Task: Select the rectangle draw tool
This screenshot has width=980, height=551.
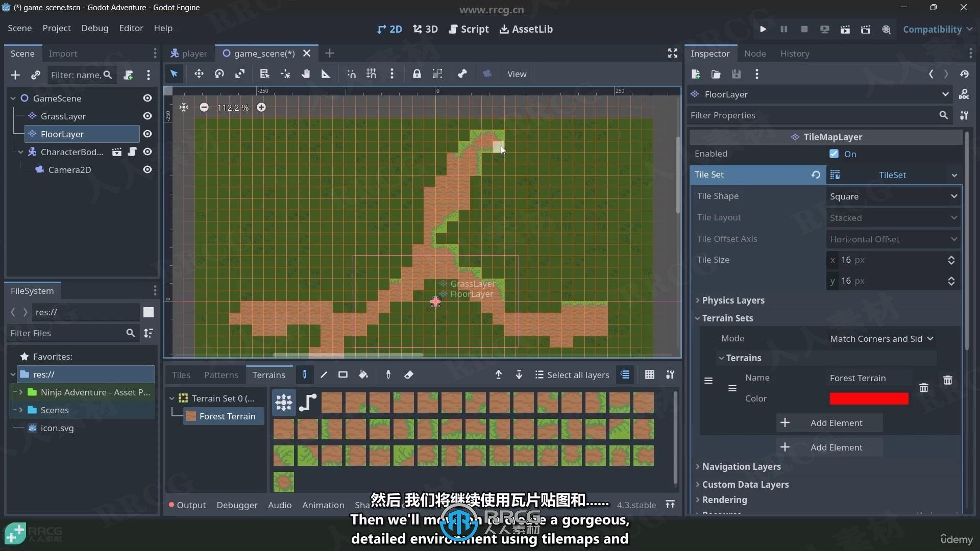Action: tap(343, 375)
